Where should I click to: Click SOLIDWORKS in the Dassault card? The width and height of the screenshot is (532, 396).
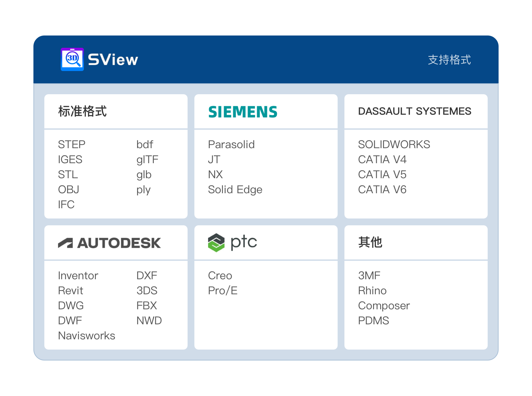coord(394,144)
